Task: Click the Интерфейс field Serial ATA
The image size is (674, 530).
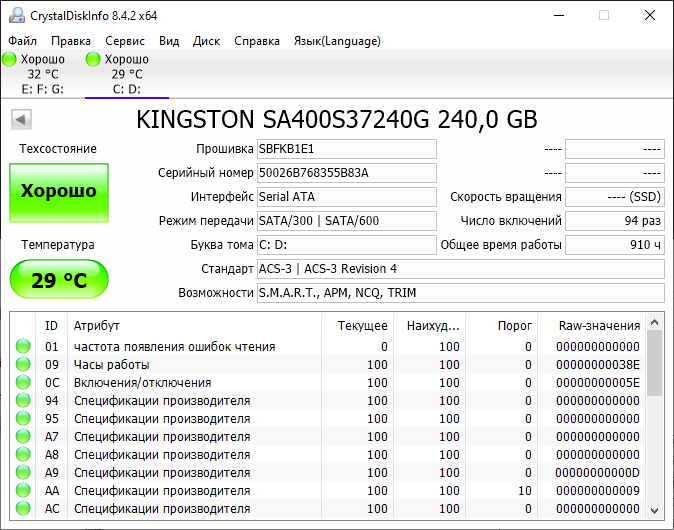Action: click(347, 197)
